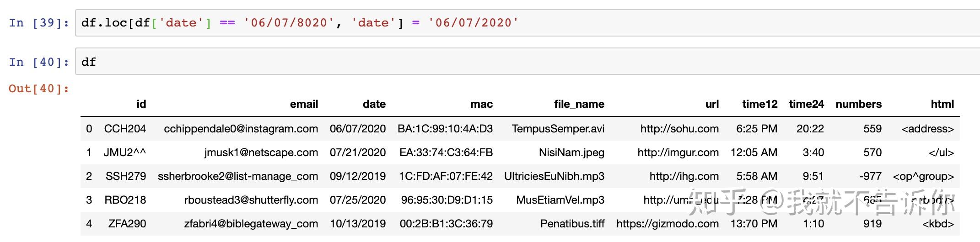Click the TempusSemper.avi file name cell

click(558, 129)
